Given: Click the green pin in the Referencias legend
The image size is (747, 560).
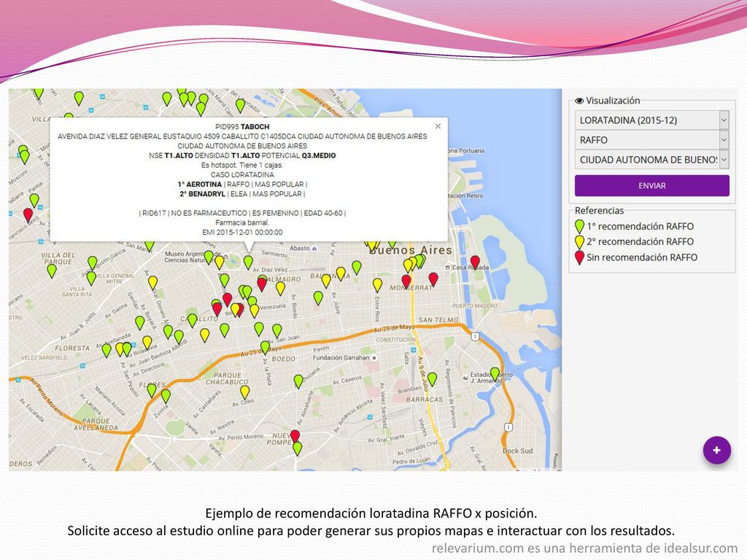Looking at the screenshot, I should [x=579, y=227].
